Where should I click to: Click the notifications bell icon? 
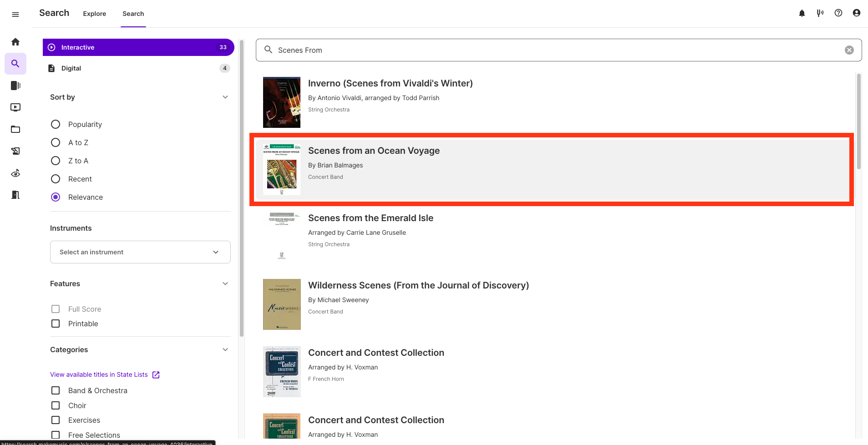pos(802,13)
